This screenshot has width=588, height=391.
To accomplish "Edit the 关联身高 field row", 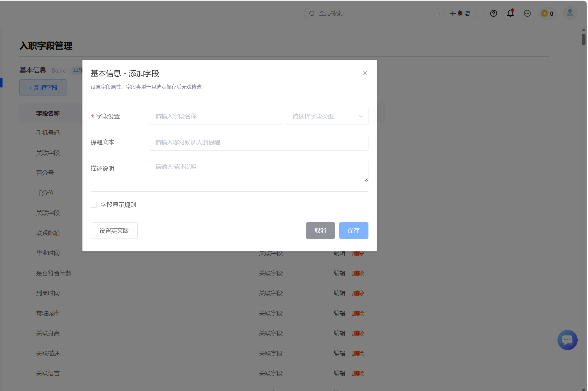I will coord(339,333).
